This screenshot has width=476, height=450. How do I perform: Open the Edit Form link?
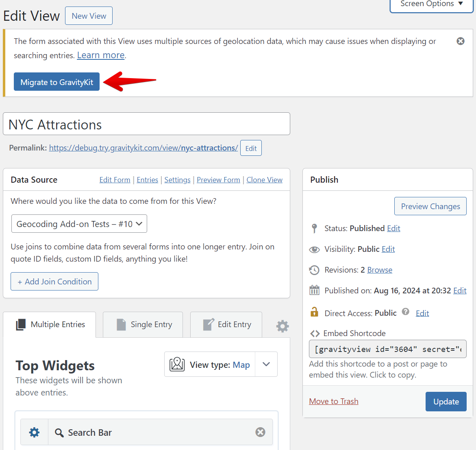click(115, 180)
